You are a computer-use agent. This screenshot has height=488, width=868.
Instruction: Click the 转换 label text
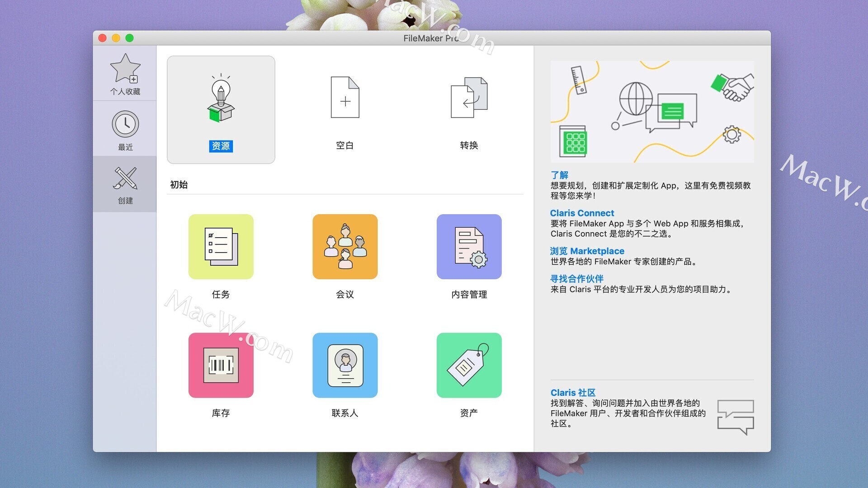coord(469,145)
